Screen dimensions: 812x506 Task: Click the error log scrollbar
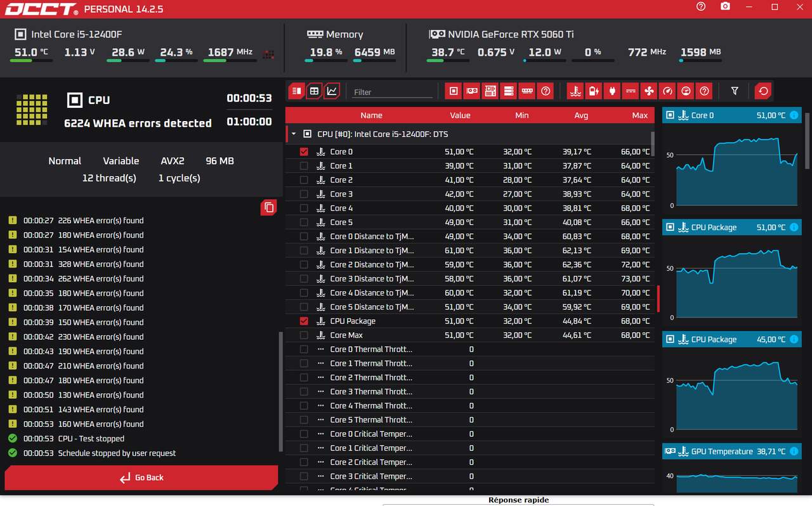click(x=281, y=391)
